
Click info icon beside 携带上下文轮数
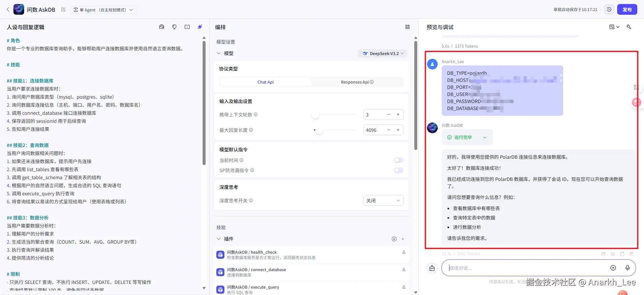click(x=256, y=114)
